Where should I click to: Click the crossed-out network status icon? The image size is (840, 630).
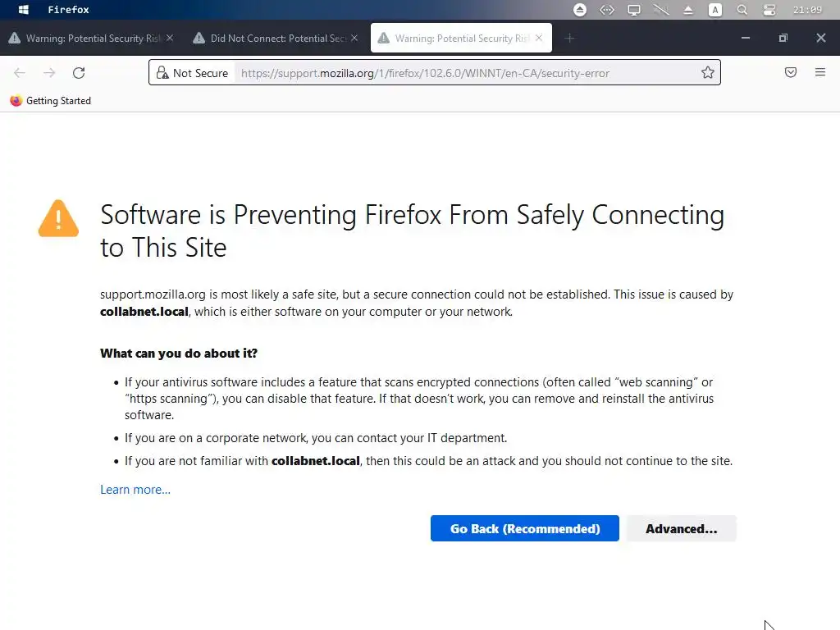(x=661, y=10)
